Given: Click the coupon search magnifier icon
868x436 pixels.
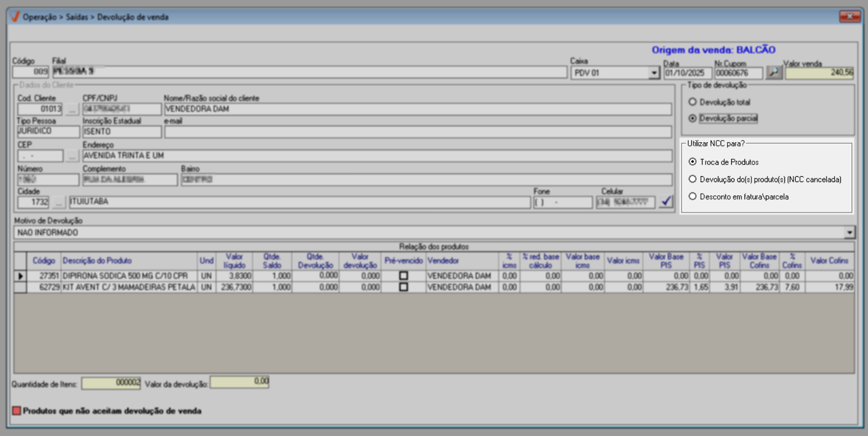Looking at the screenshot, I should (774, 72).
